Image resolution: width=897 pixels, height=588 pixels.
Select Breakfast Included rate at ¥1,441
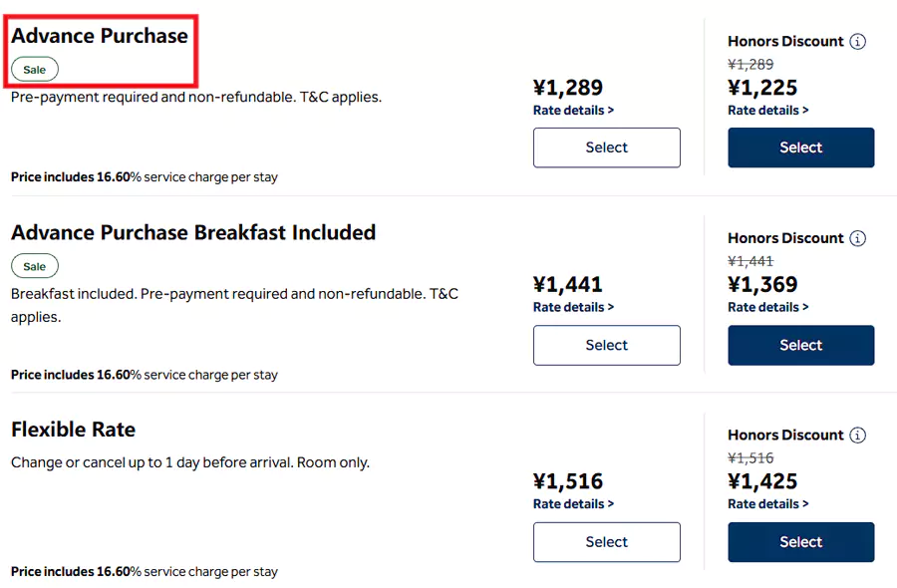[x=606, y=345]
